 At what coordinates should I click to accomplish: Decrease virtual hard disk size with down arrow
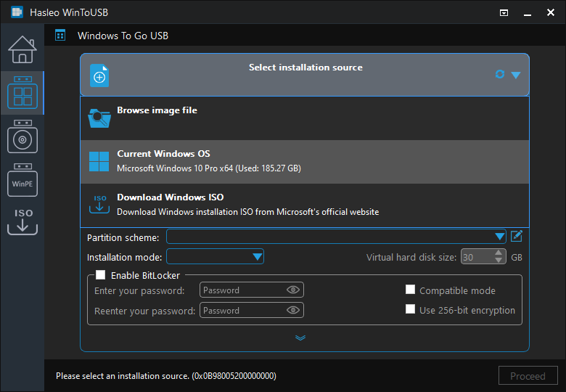(x=499, y=261)
